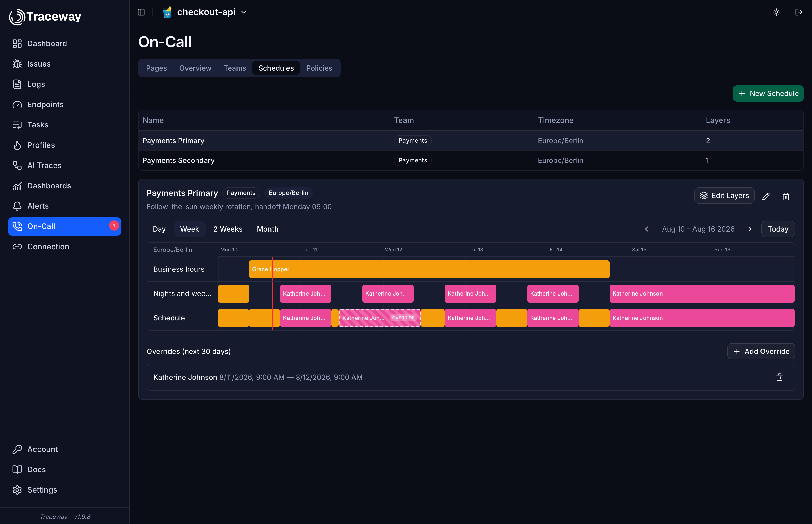Screen dimensions: 812x524
Task: Click the pencil edit schedule icon
Action: (766, 196)
